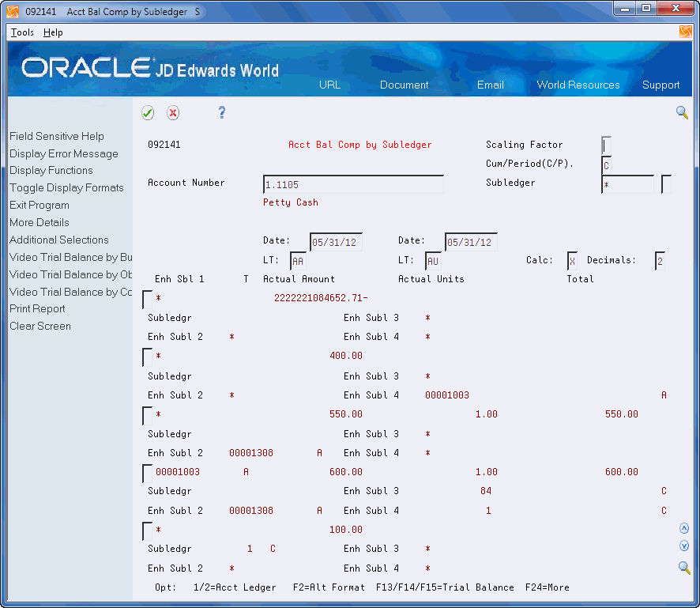Screen dimensions: 700x608
Task: Click the orange JD Edwards icon in menu bar
Action: 685,32
